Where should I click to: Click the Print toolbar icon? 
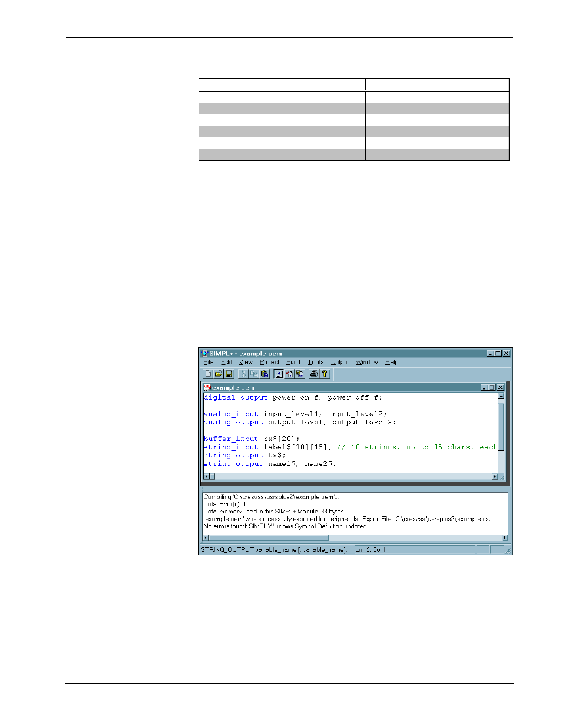314,374
